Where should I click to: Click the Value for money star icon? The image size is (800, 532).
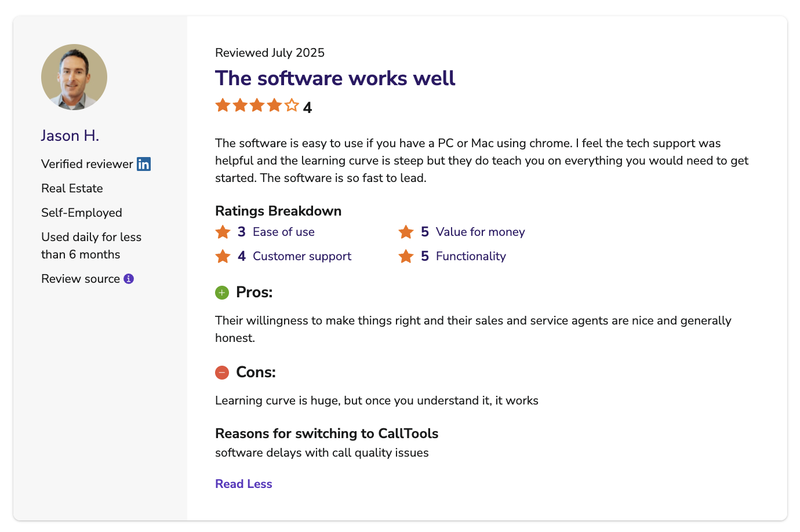click(x=406, y=232)
